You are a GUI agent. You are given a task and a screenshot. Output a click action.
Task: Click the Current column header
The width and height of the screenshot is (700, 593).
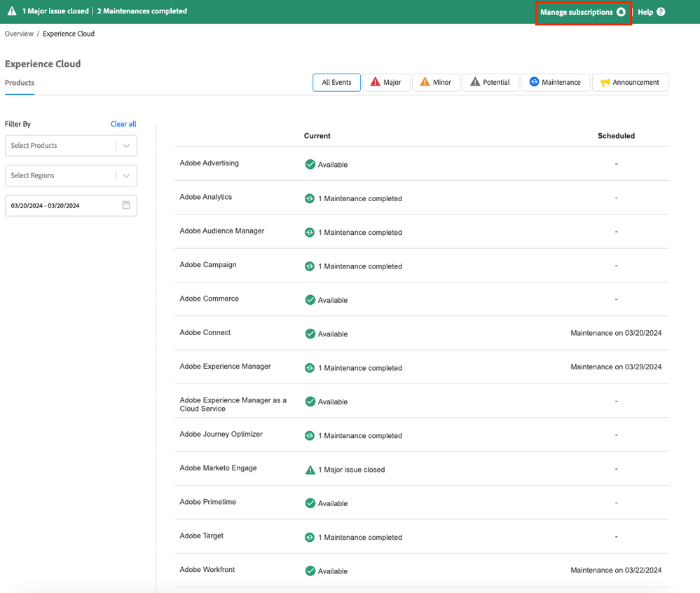tap(317, 136)
